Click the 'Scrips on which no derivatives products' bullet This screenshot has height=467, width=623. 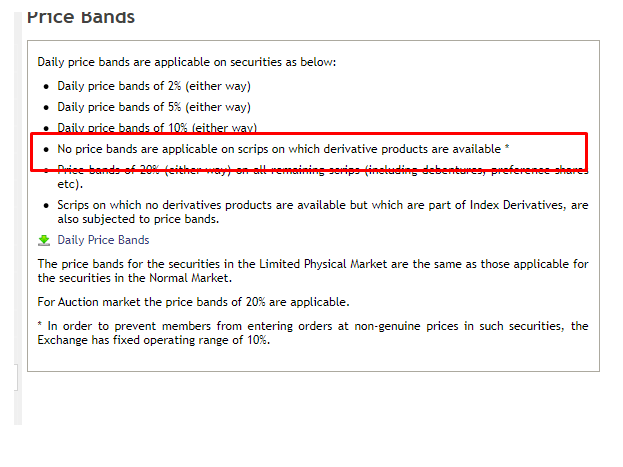(x=323, y=205)
